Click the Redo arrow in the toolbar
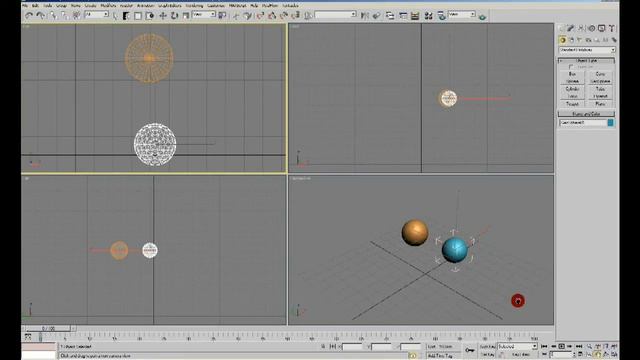The width and height of the screenshot is (640, 360). tap(40, 16)
